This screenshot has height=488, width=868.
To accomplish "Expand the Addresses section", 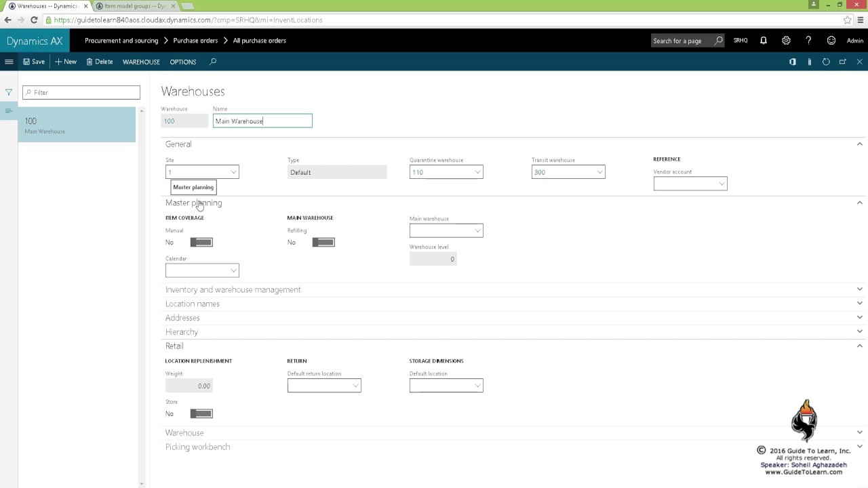I will pos(514,318).
